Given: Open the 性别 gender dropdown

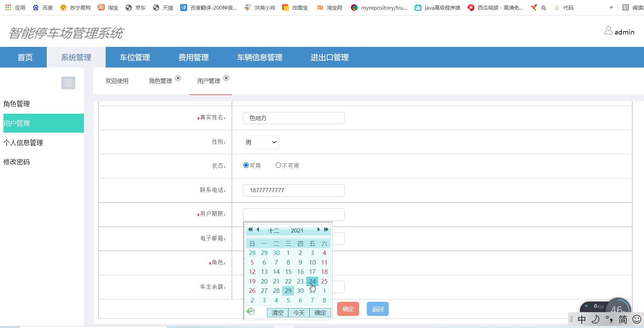Looking at the screenshot, I should [261, 142].
